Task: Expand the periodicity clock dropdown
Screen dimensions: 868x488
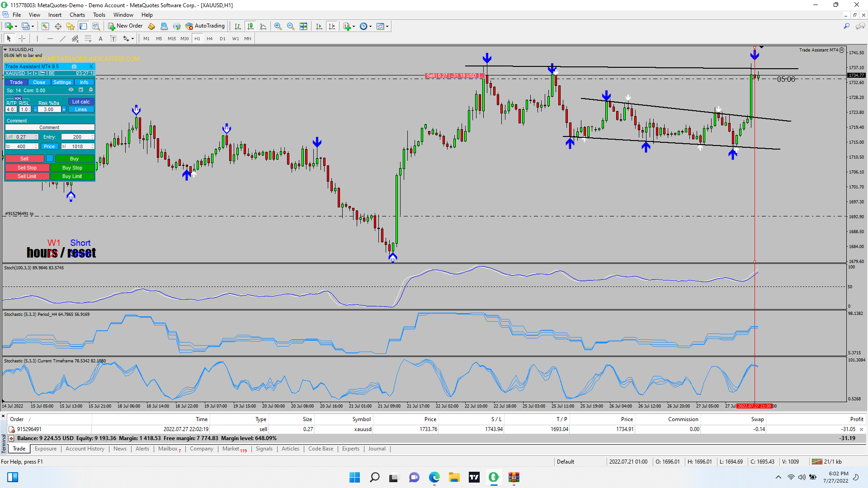Action: (371, 26)
